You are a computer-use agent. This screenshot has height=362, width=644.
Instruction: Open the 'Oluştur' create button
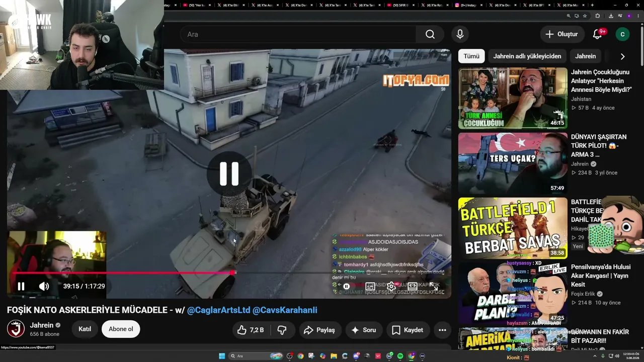point(561,34)
